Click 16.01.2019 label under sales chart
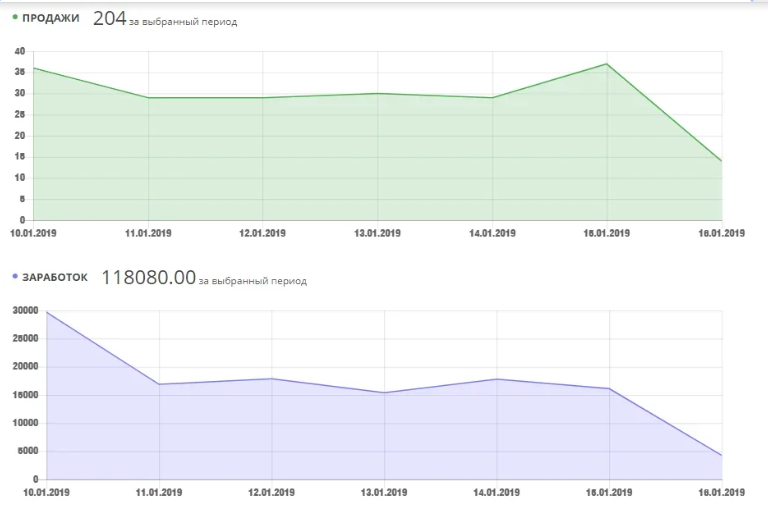This screenshot has height=515, width=768. pyautogui.click(x=721, y=233)
